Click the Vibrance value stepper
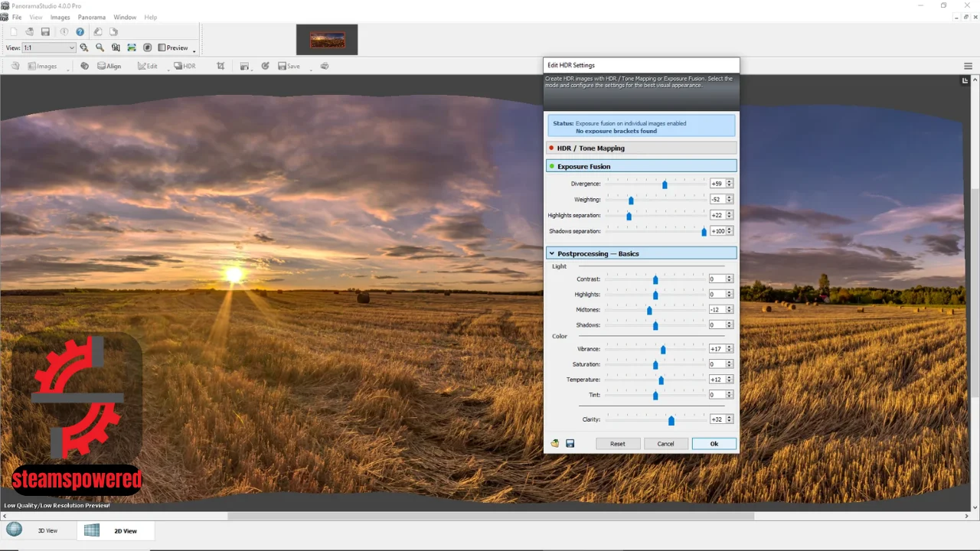The image size is (980, 551). pos(729,349)
